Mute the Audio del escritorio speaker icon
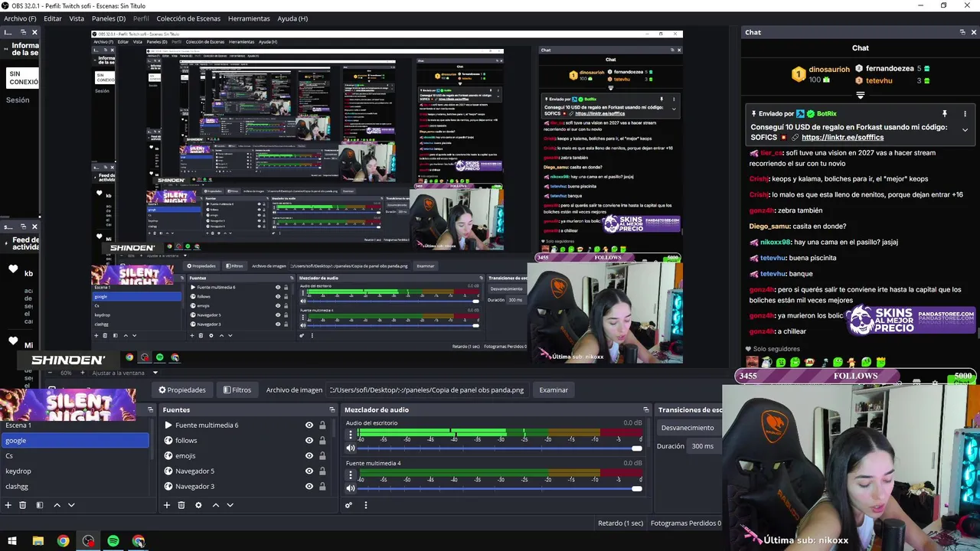Screen dimensions: 980x551 pos(351,448)
